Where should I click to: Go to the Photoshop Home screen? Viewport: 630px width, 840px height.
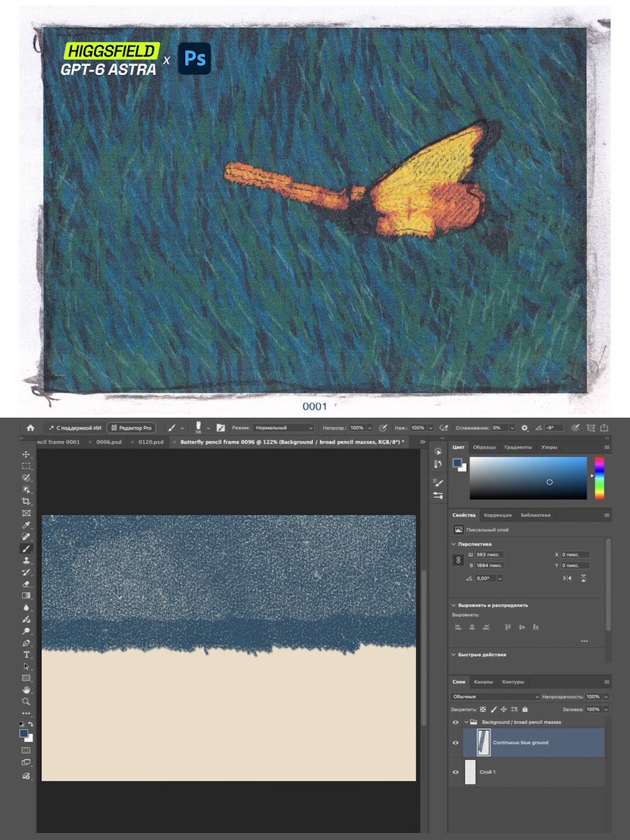(x=30, y=428)
